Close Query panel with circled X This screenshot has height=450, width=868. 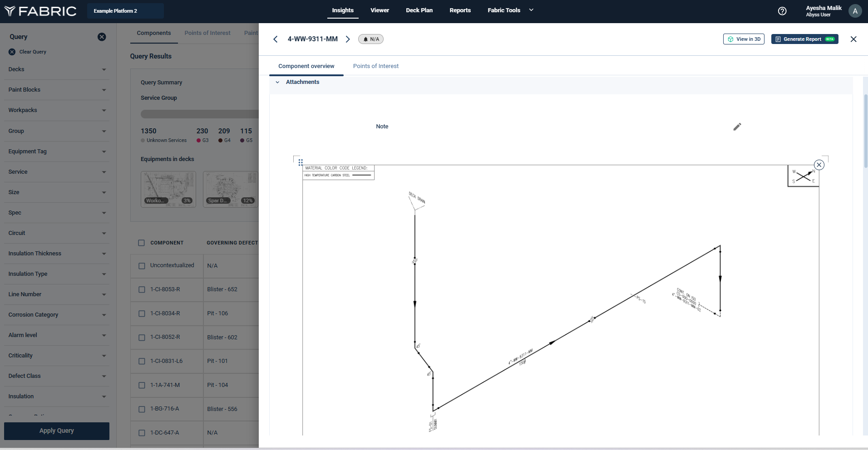(102, 37)
